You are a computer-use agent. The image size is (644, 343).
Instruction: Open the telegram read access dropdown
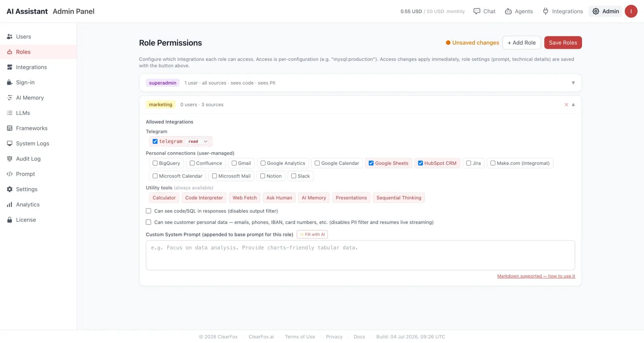coord(198,141)
